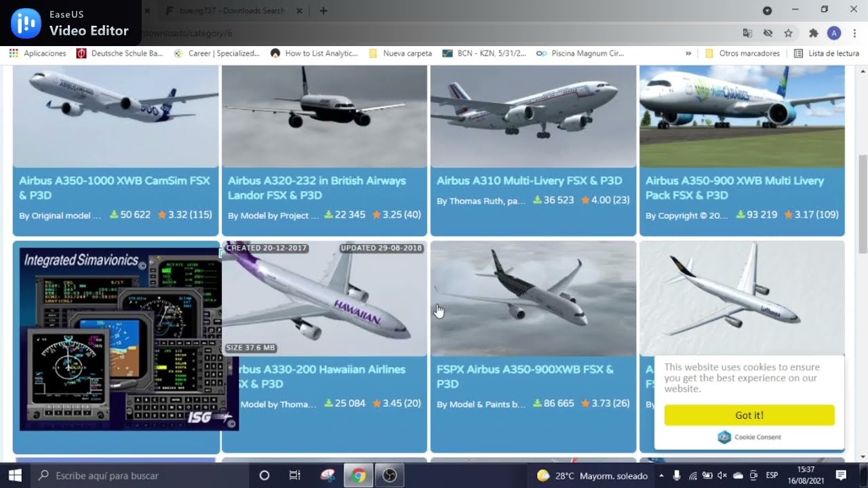Click the Air Caraibes A350-900 thumbnail

[742, 117]
